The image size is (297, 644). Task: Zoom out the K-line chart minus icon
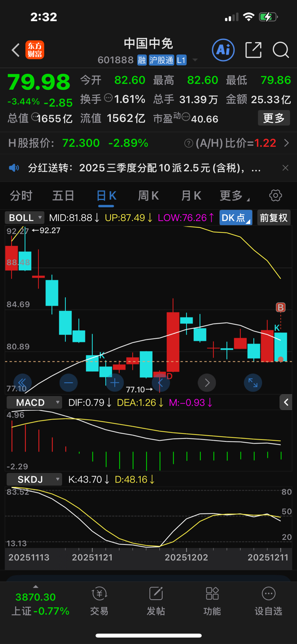(68, 383)
